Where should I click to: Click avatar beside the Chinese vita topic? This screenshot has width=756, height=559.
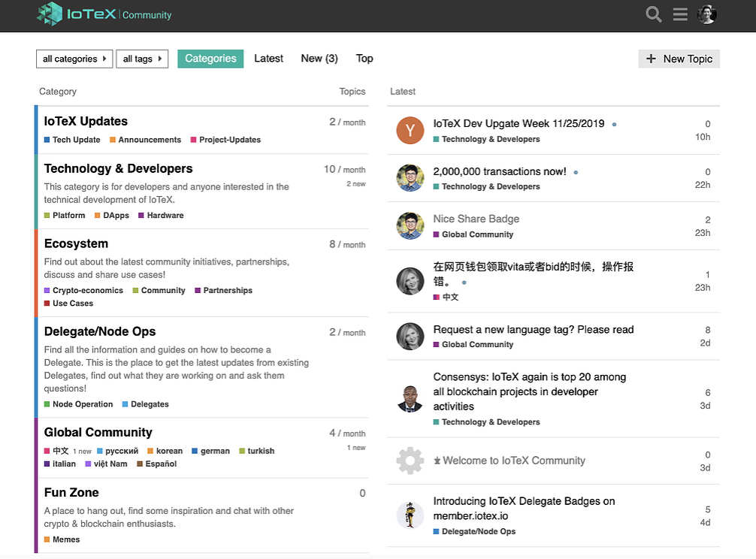coord(410,281)
